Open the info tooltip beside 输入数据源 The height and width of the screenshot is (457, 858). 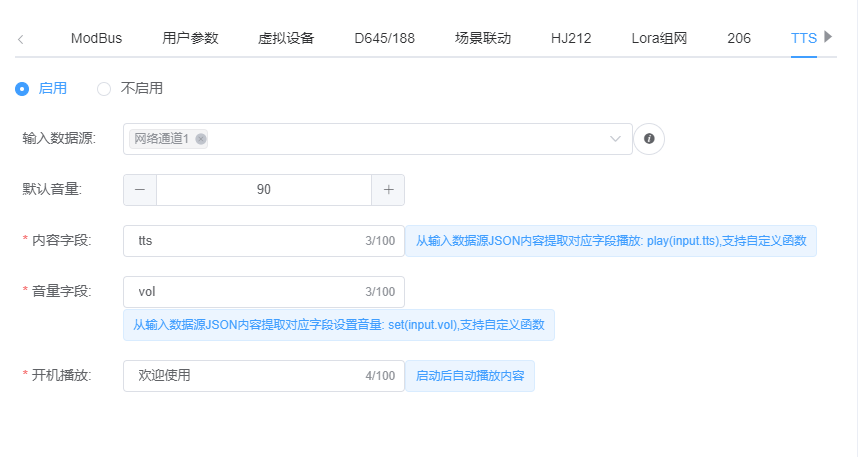coord(649,139)
